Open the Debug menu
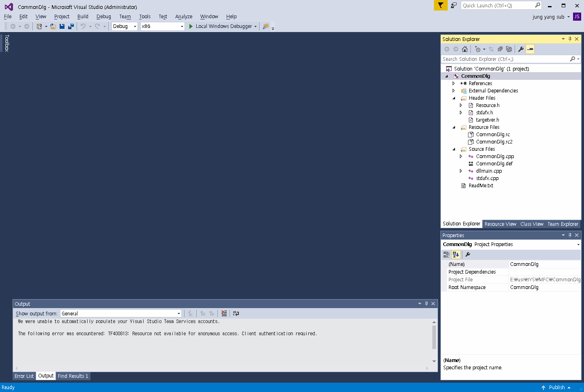The height and width of the screenshot is (392, 584). [104, 17]
